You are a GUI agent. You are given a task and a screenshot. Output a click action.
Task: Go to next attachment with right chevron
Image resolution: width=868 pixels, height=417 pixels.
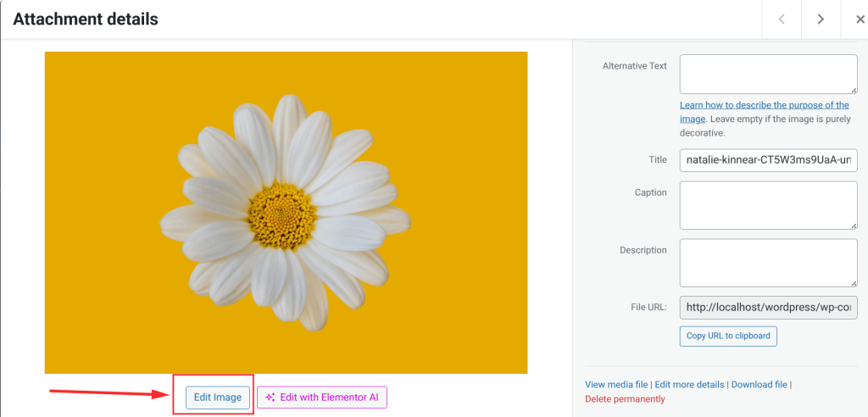tap(821, 19)
